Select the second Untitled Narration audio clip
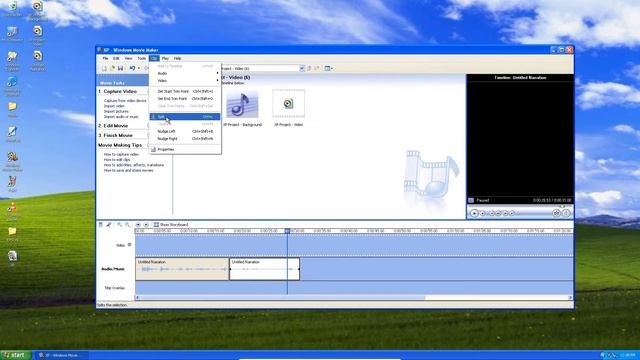 264,269
